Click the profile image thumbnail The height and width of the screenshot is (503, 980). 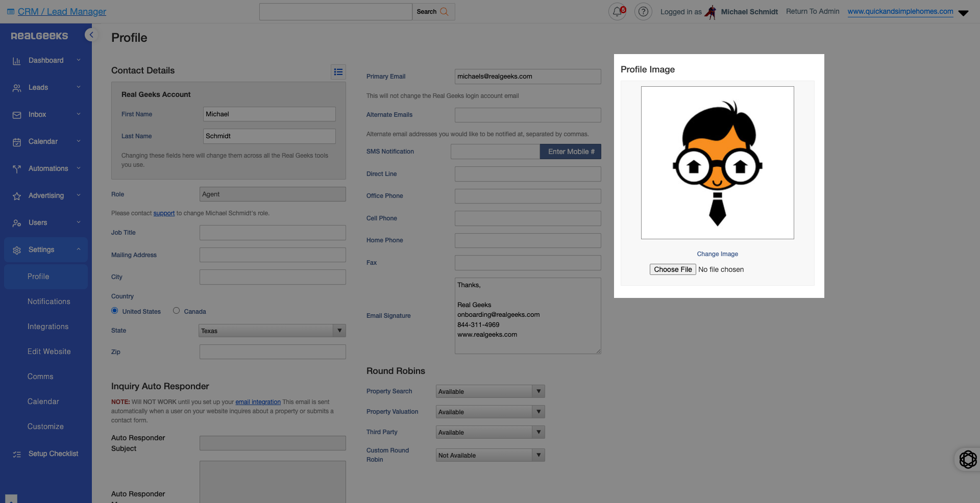click(717, 163)
